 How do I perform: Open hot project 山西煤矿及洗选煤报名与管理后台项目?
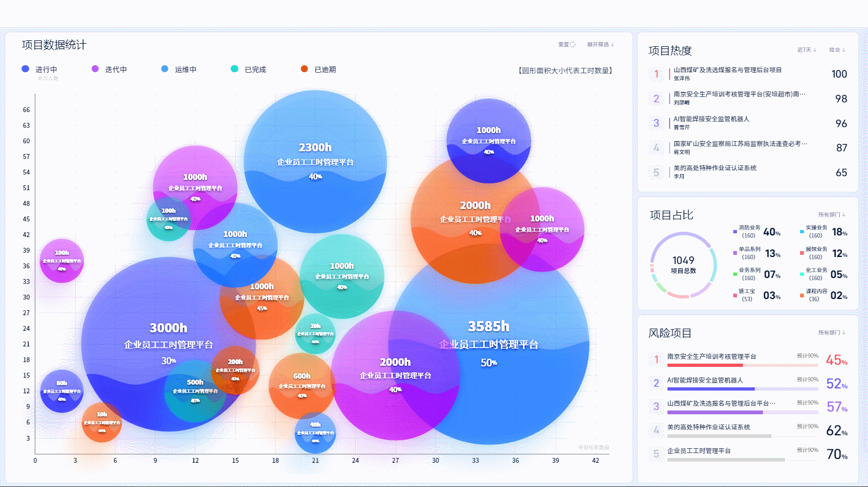tap(727, 70)
